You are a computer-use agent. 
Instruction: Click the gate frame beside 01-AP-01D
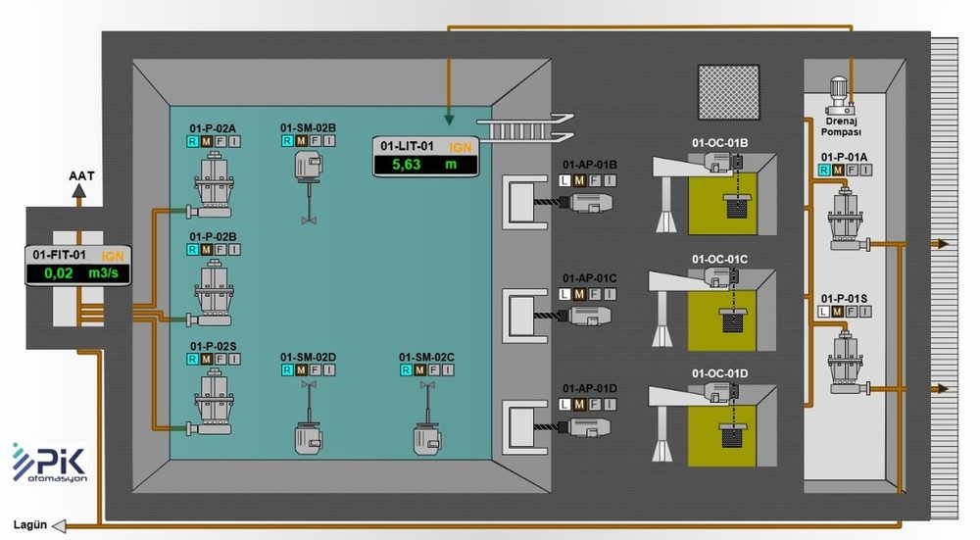point(525,427)
